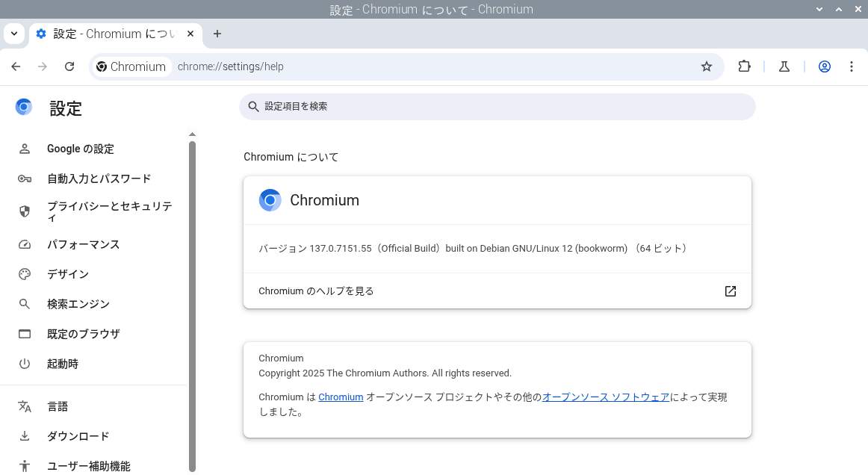Open 言語 settings
This screenshot has width=868, height=475.
pos(94,407)
